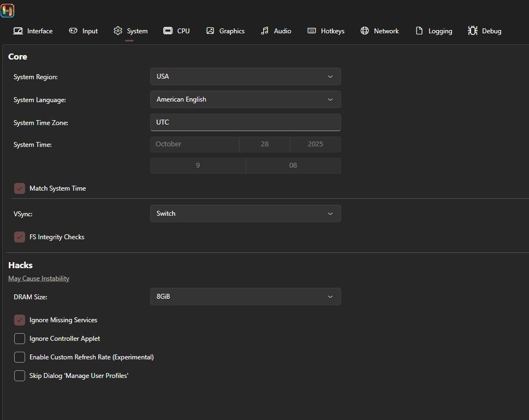Image resolution: width=529 pixels, height=420 pixels.
Task: Click the Core section heading
Action: point(17,57)
